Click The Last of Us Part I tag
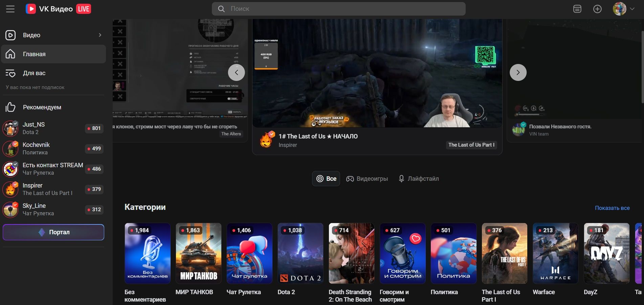The image size is (644, 305). (471, 145)
